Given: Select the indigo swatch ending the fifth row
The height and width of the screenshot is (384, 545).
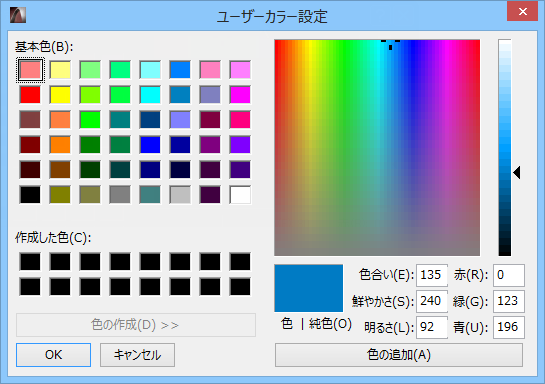Looking at the screenshot, I should (240, 170).
